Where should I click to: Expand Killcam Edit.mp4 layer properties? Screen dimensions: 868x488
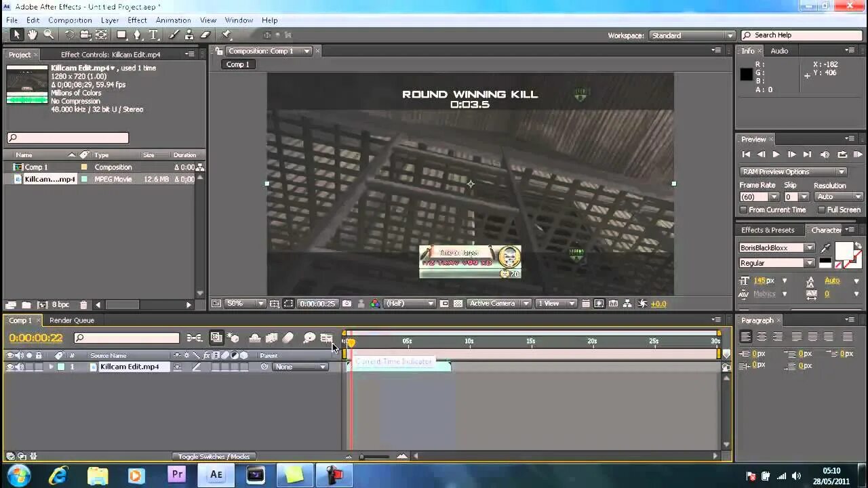(x=50, y=367)
